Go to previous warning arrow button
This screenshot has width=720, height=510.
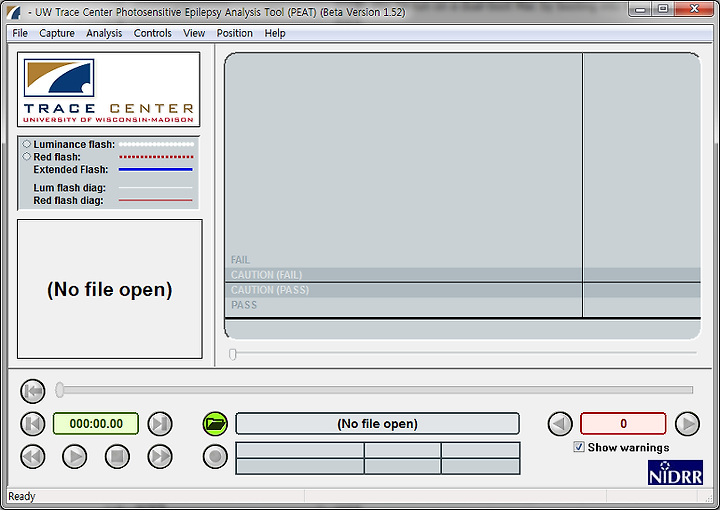tap(560, 423)
